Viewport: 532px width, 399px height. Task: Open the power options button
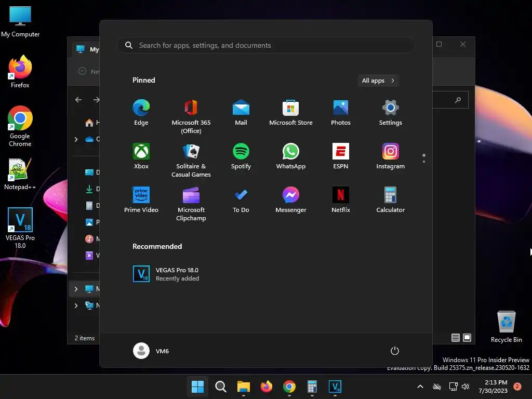click(x=395, y=351)
